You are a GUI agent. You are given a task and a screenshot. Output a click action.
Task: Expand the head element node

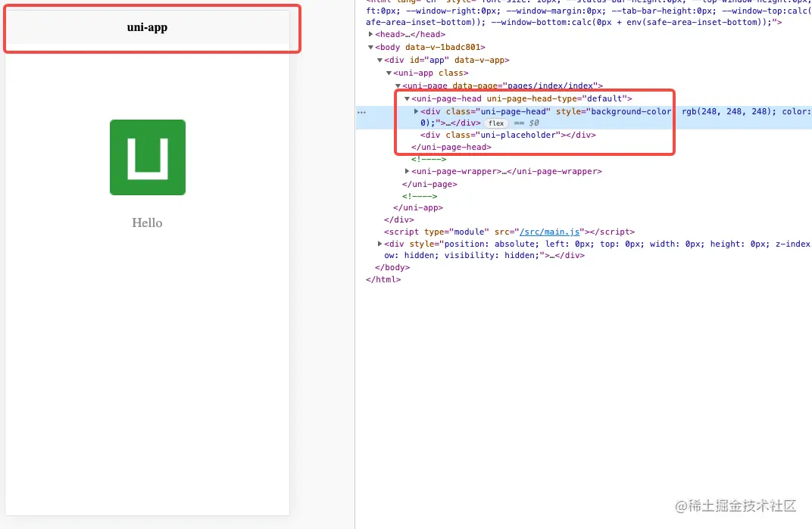tap(371, 34)
